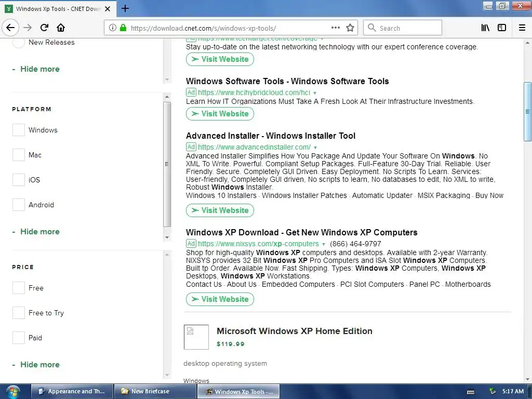Open Appearance and Themes from the taskbar
The height and width of the screenshot is (399, 532).
coord(72,392)
